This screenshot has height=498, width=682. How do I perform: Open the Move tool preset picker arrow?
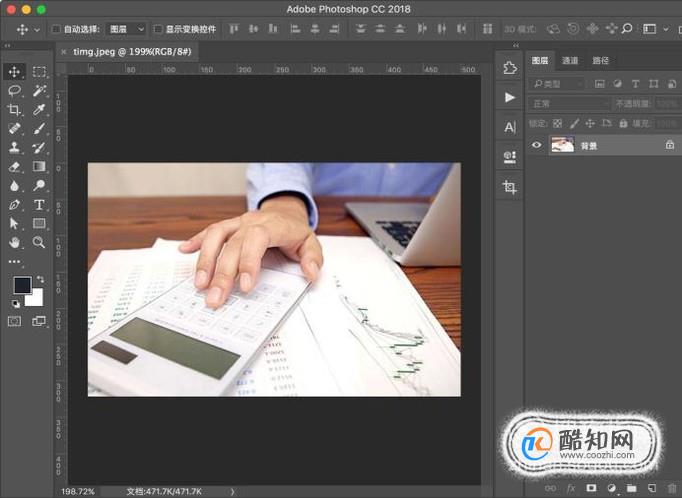point(37,30)
